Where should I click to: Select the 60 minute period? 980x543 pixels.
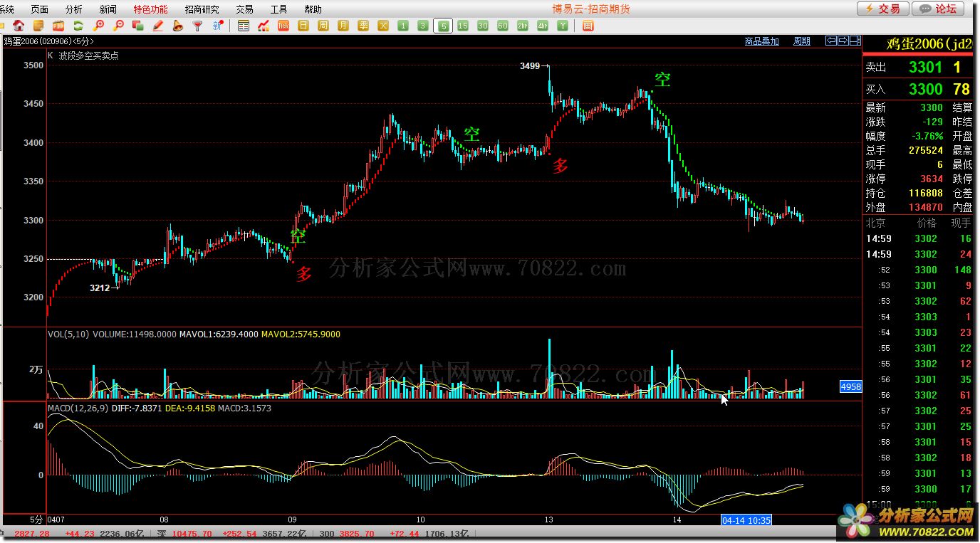coord(503,26)
